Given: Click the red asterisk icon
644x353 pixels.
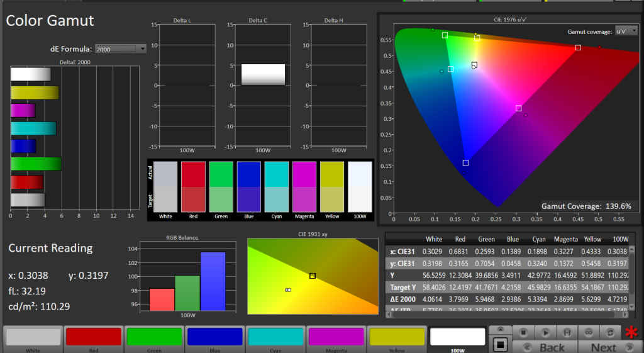Looking at the screenshot, I should click(x=631, y=333).
